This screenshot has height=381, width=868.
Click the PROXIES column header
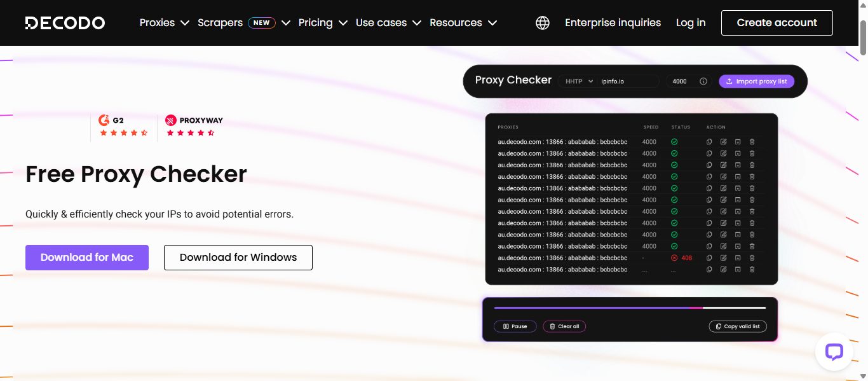coord(508,127)
